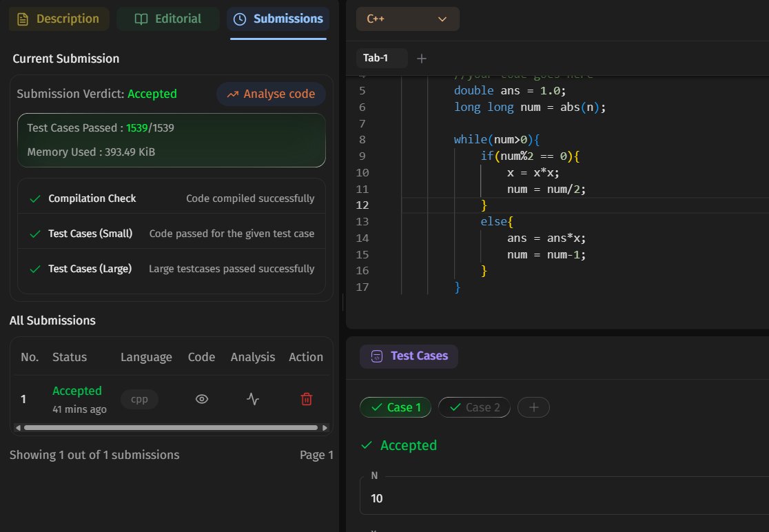
Task: Select Case 2 test case
Action: point(474,407)
